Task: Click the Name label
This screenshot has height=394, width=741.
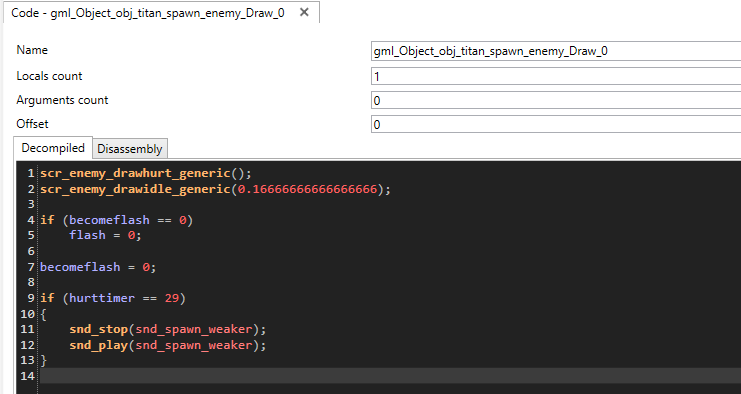Action: pos(32,50)
